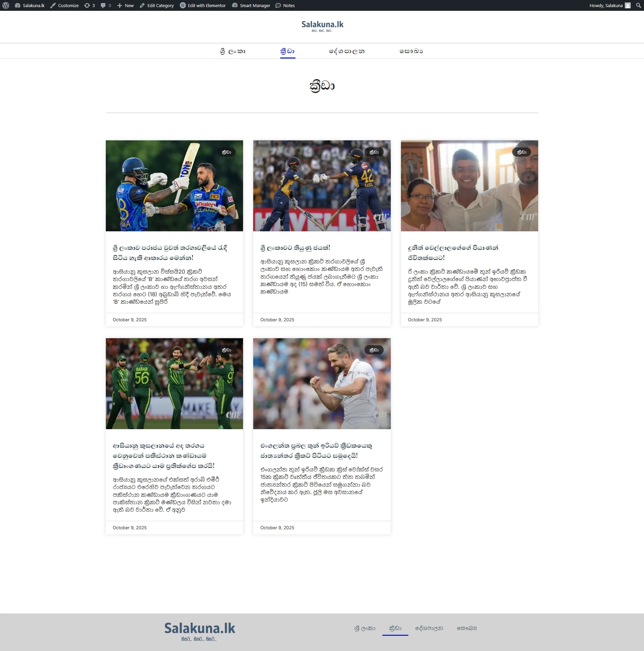Select සෞඛ්‍ය in the main navigation

click(410, 51)
